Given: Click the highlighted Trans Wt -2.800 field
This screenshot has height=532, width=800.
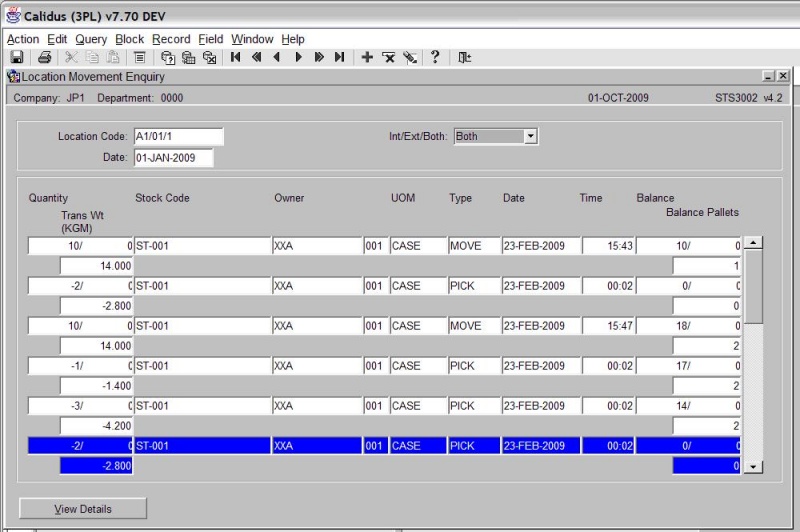Looking at the screenshot, I should pos(96,466).
